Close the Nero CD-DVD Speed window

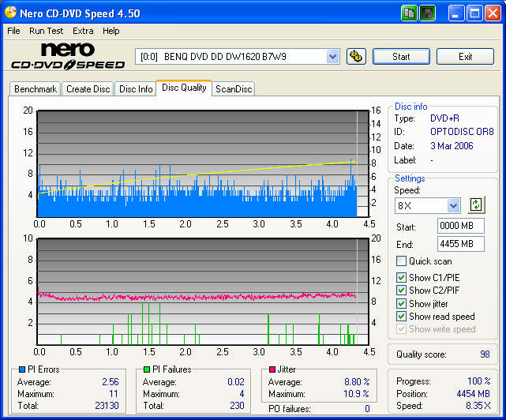[x=493, y=13]
